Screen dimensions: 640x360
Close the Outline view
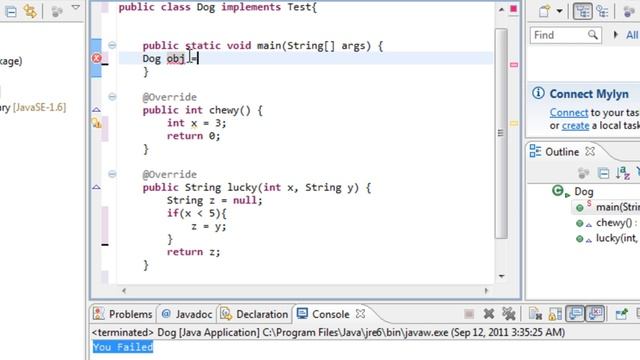[x=590, y=151]
